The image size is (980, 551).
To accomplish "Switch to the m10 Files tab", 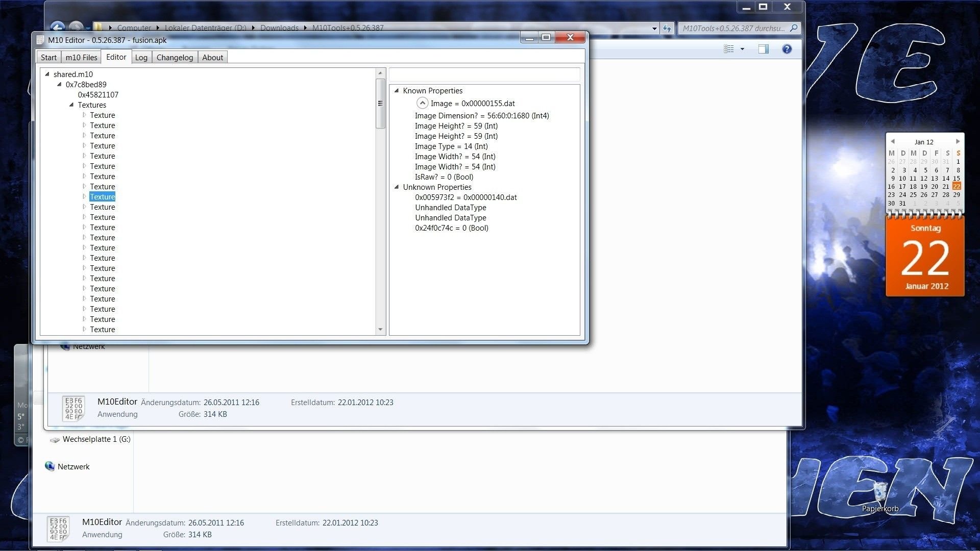I will pos(81,57).
